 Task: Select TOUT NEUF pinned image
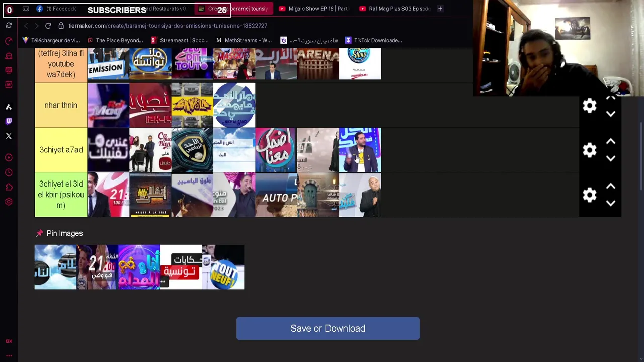pos(223,267)
